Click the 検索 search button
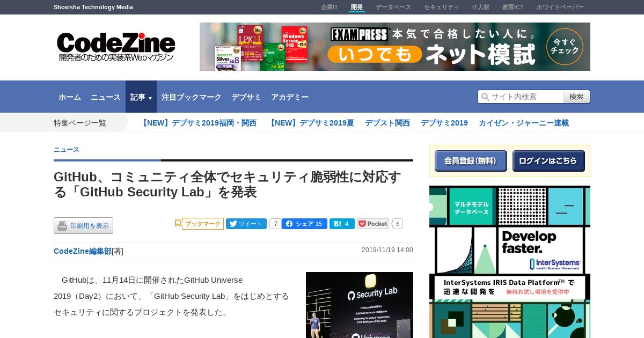Viewport: 644px width, 338px height. (x=577, y=97)
